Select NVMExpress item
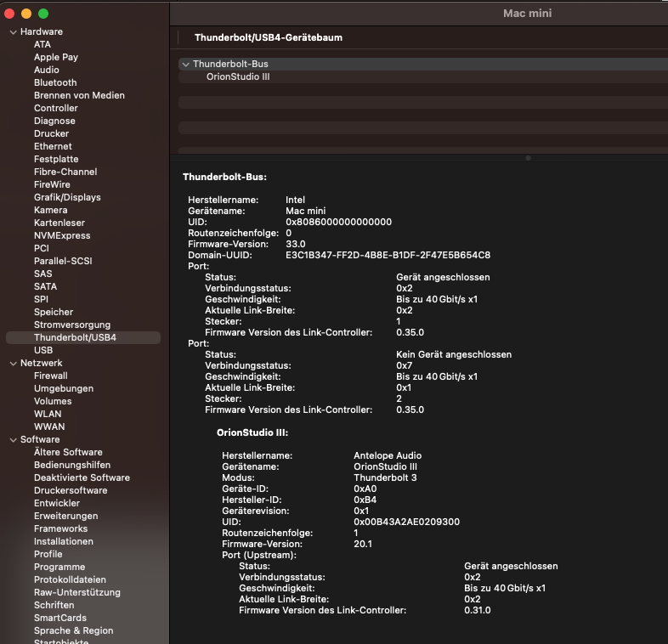Screen dimensions: 668x644 62,235
